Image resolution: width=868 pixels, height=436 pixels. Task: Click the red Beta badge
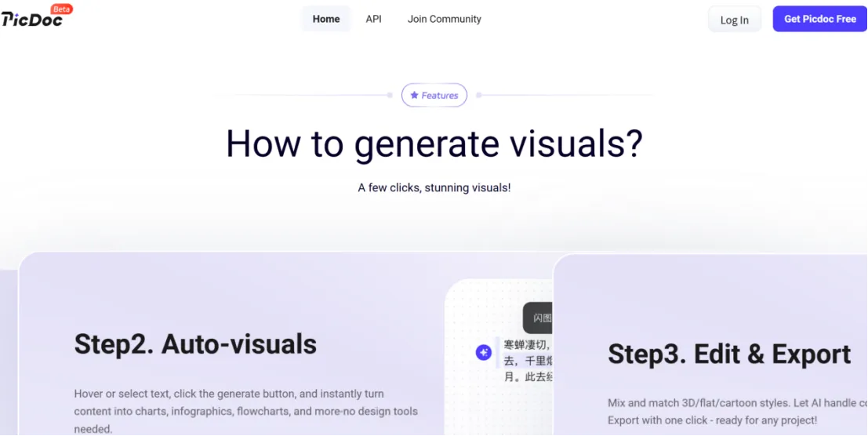(61, 9)
